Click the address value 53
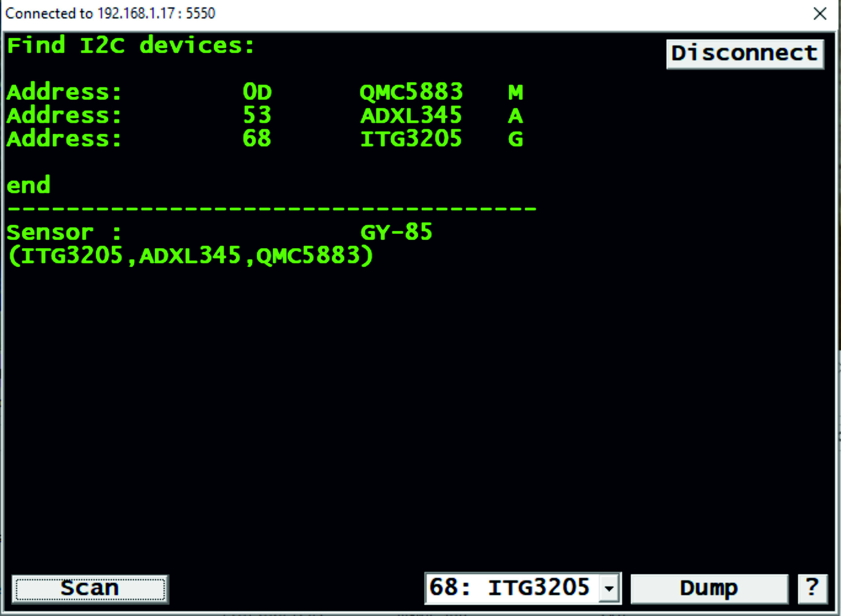 257,115
